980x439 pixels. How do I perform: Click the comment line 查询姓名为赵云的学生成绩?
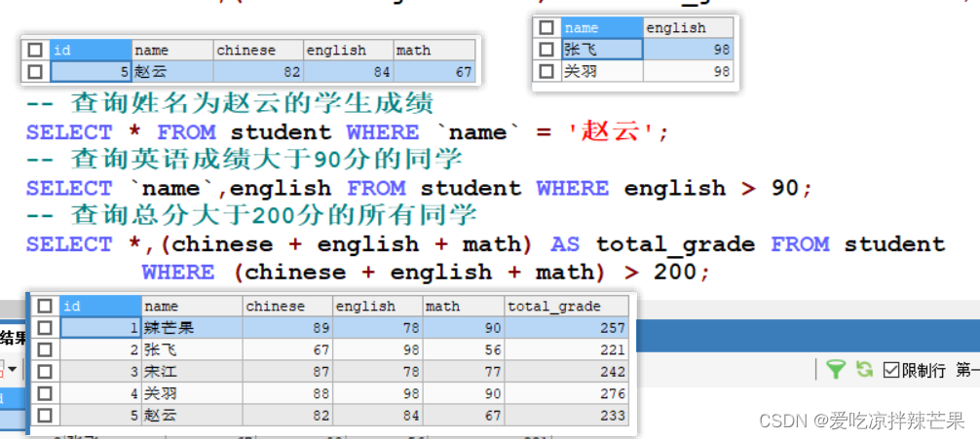coord(230,104)
